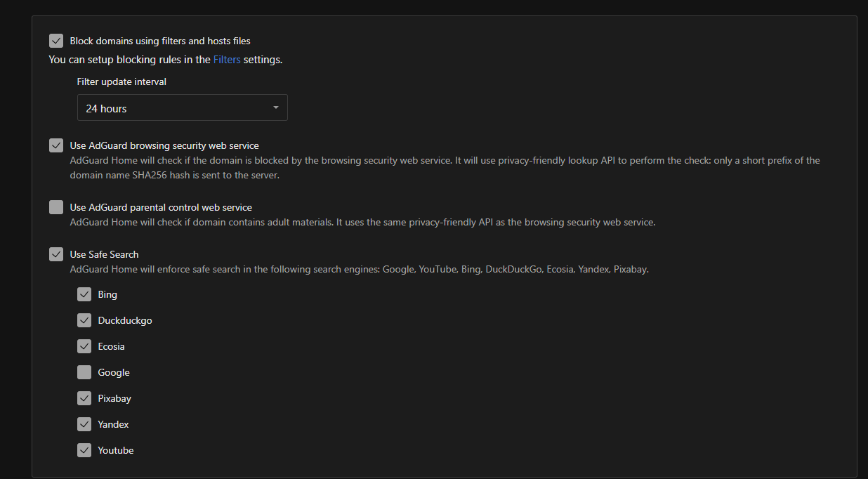Open the Filter update interval dropdown
The height and width of the screenshot is (479, 868).
182,107
